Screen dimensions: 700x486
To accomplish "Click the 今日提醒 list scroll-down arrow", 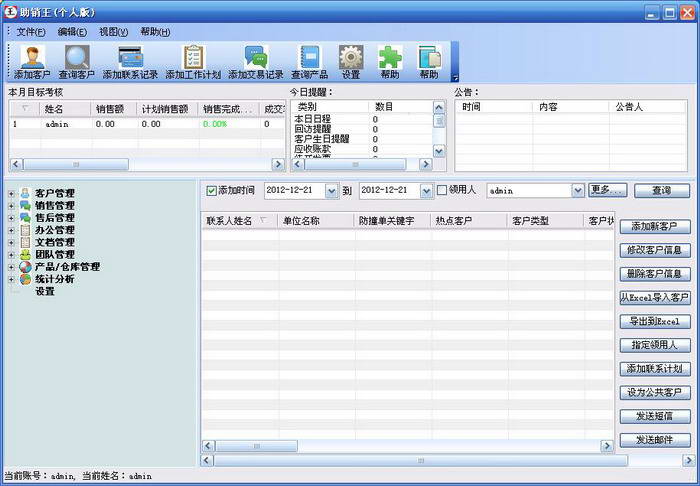I will [439, 151].
